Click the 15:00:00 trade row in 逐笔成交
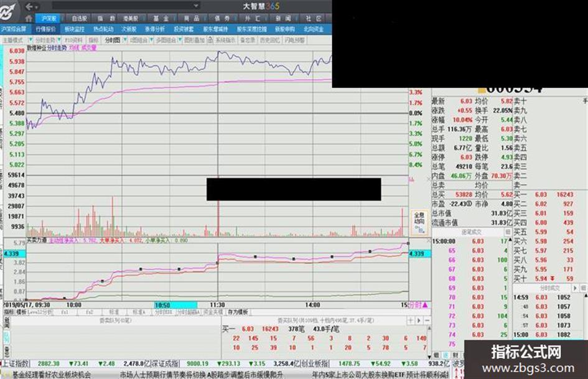 470,241
